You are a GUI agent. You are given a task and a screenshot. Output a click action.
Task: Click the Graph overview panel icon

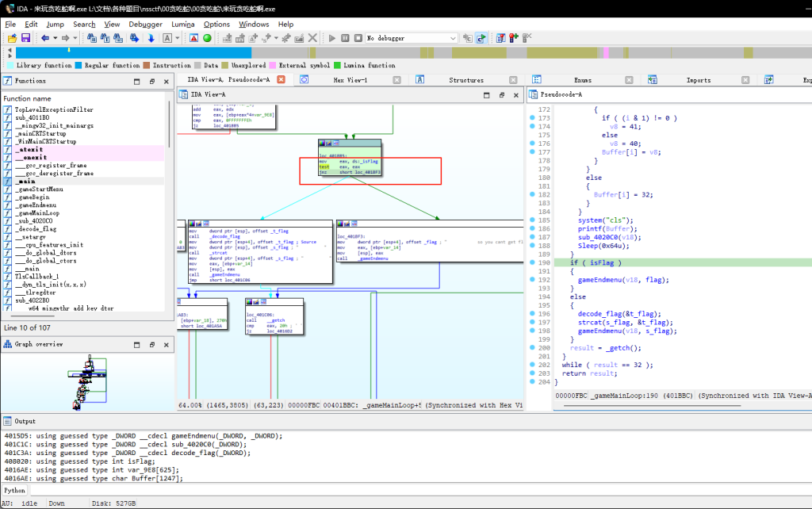pyautogui.click(x=8, y=344)
